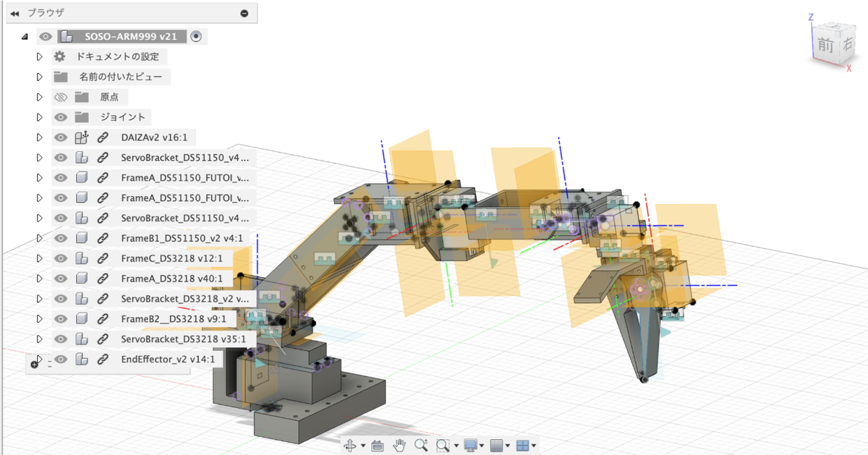Select the Orbit tool in navigation bar

pyautogui.click(x=349, y=446)
